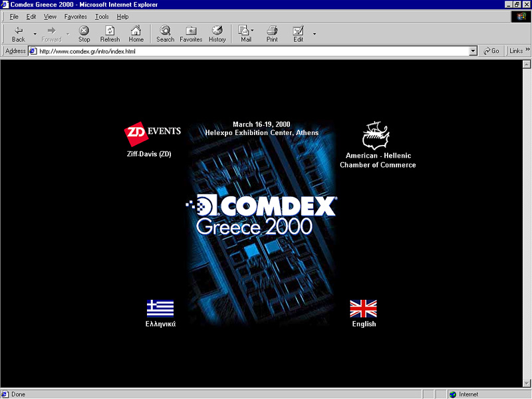The height and width of the screenshot is (399, 532).
Task: Click the British flag image
Action: point(363,309)
